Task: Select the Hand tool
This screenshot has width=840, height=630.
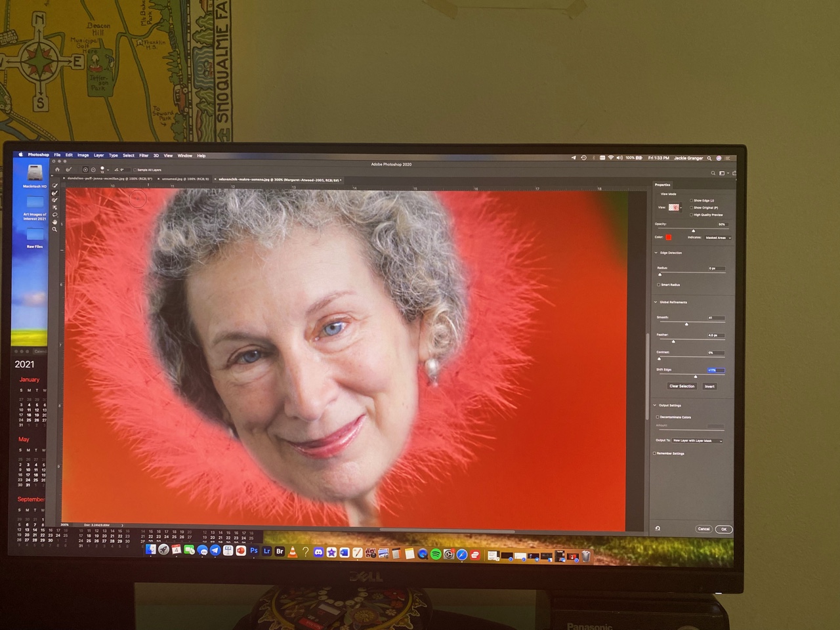Action: (x=54, y=222)
